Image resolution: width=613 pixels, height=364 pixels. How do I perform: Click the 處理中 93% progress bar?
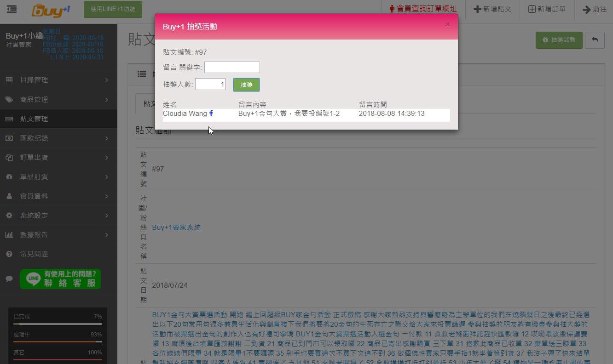click(58, 342)
